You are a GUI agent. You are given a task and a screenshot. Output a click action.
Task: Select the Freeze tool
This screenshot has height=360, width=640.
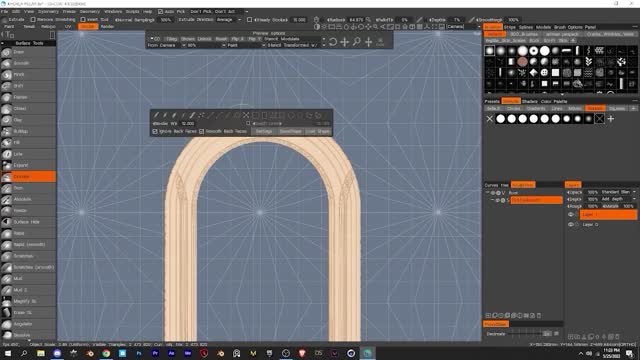tap(28, 211)
